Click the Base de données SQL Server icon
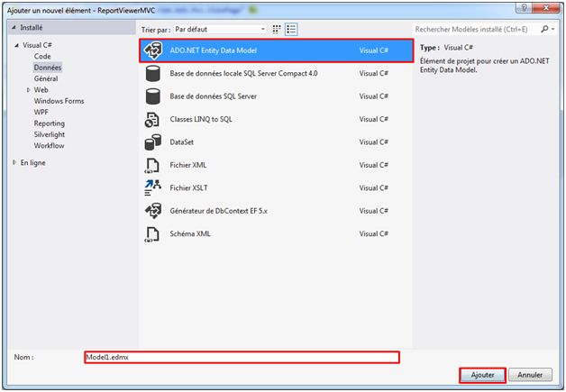 [x=152, y=96]
